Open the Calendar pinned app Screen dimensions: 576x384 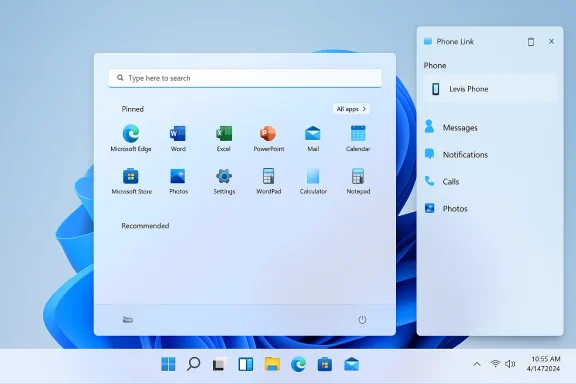click(x=358, y=138)
